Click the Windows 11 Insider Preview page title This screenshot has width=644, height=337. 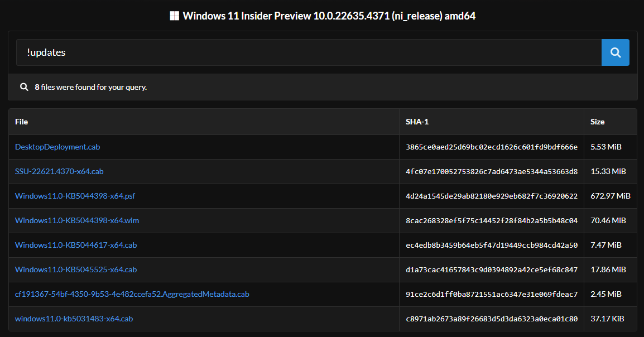pos(329,16)
